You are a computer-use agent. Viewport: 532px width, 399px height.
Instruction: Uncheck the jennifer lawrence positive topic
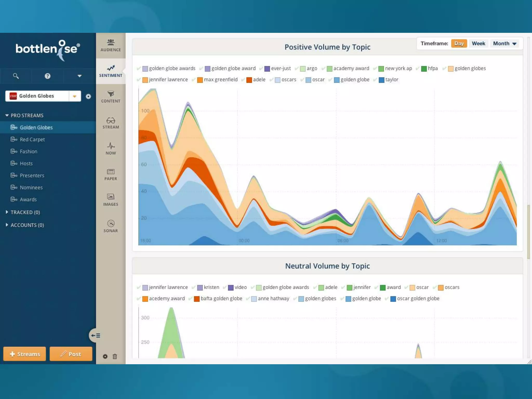click(x=139, y=80)
